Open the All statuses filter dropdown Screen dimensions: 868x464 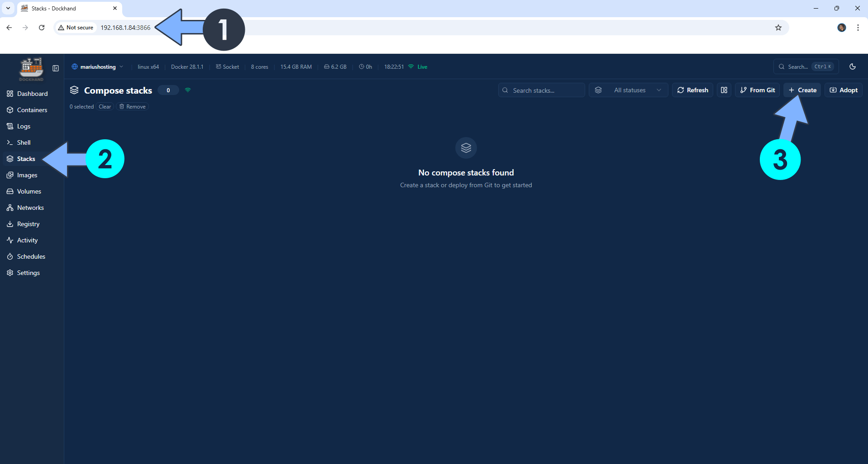tap(628, 90)
